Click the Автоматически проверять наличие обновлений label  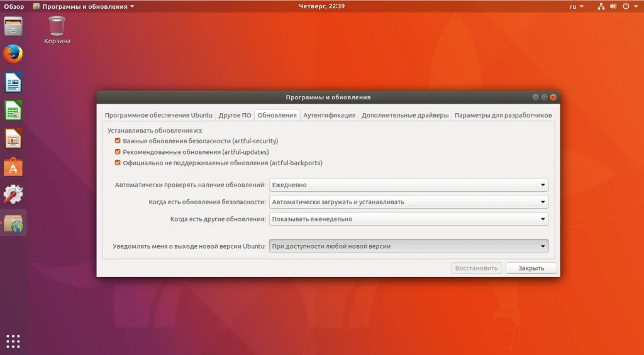pos(191,185)
